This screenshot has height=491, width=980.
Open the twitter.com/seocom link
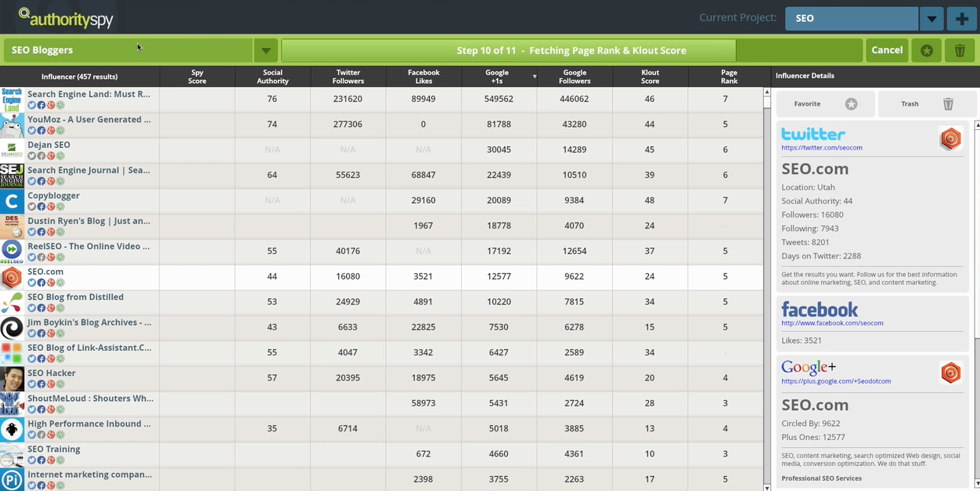click(822, 147)
